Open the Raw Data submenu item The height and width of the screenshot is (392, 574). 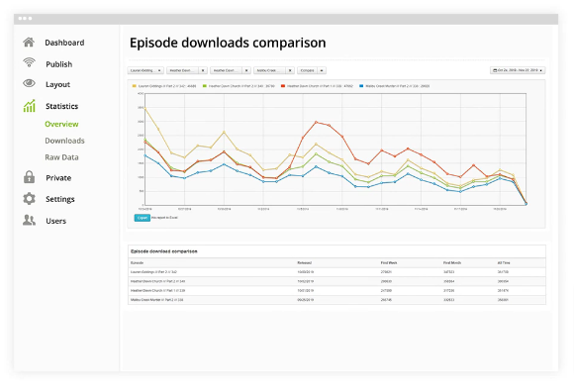61,157
